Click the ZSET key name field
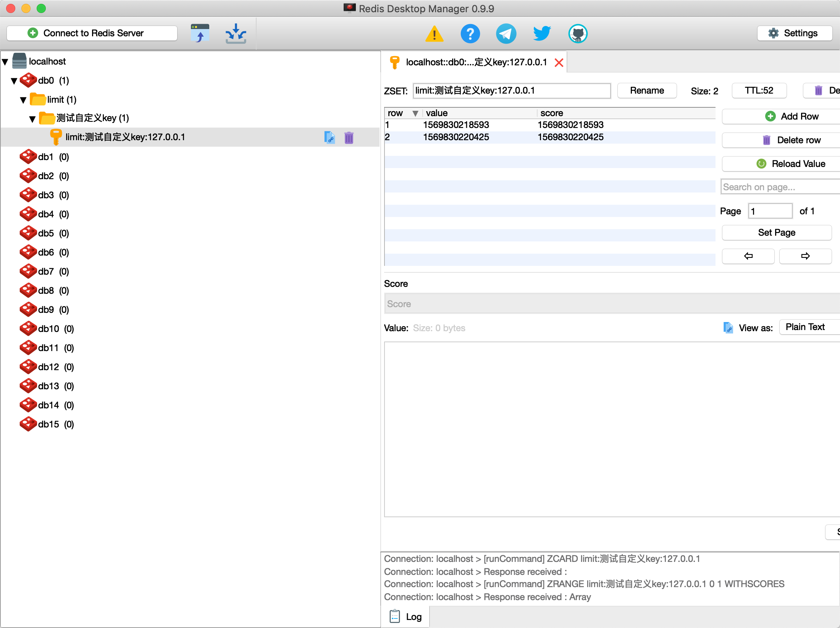Image resolution: width=840 pixels, height=628 pixels. tap(512, 91)
